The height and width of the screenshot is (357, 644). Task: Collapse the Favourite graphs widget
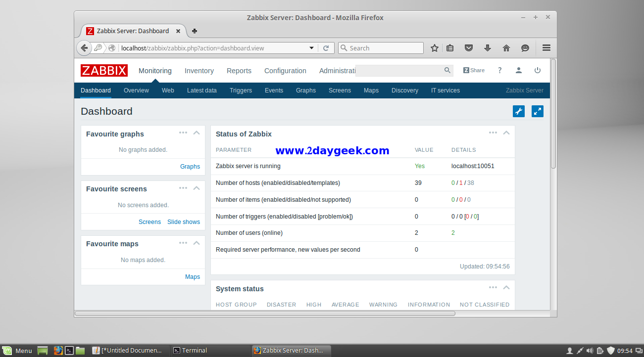pyautogui.click(x=197, y=133)
